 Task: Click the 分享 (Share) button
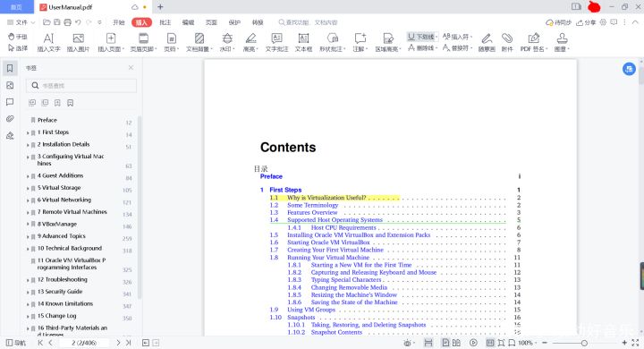[x=586, y=22]
